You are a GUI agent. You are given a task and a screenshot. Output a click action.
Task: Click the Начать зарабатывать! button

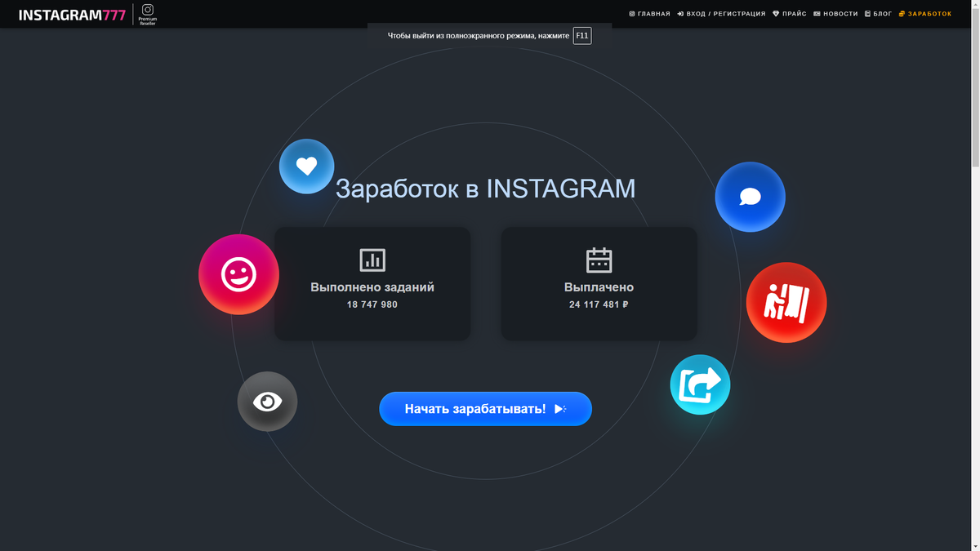485,409
